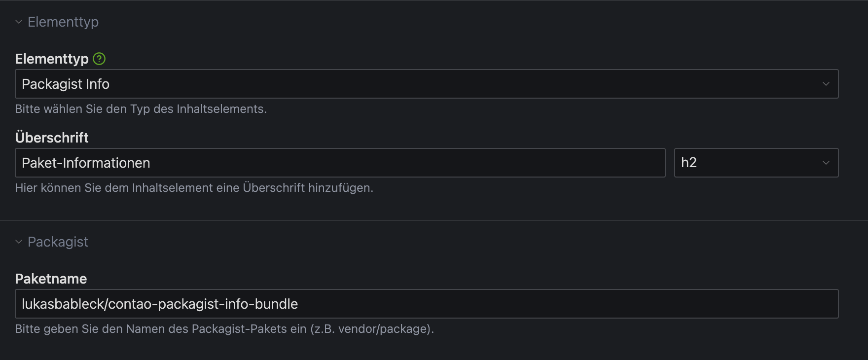The image size is (868, 360).
Task: Click the Paketname field label
Action: click(51, 279)
